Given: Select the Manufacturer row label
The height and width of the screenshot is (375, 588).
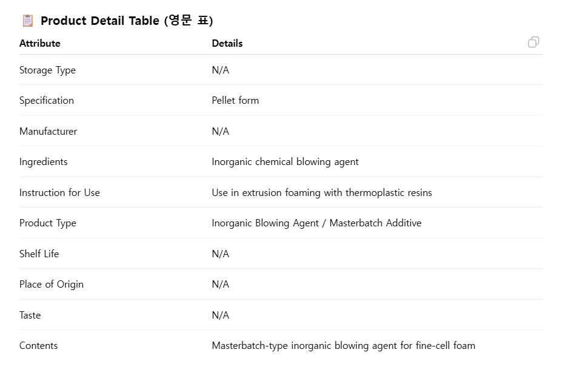Looking at the screenshot, I should tap(48, 132).
